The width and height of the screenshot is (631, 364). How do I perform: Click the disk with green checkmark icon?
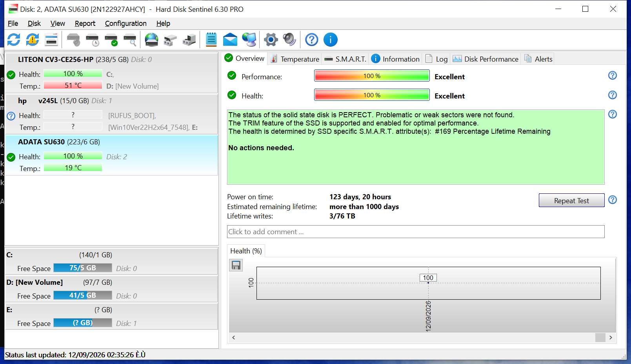coord(111,40)
